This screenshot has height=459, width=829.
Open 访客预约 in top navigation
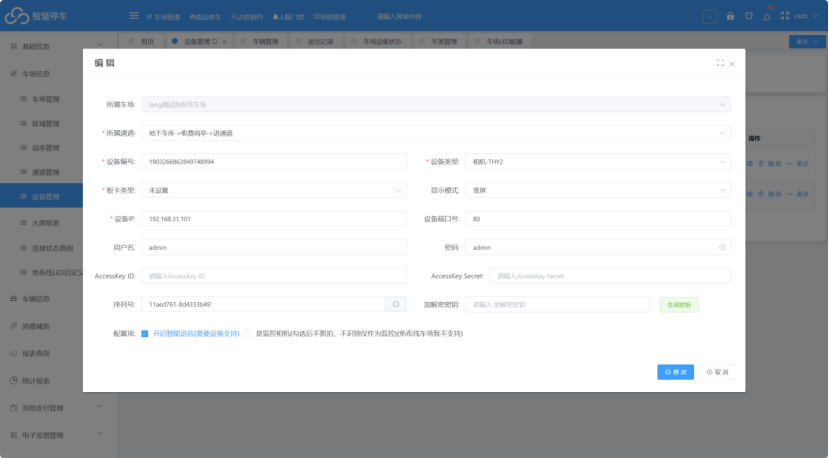(x=246, y=17)
